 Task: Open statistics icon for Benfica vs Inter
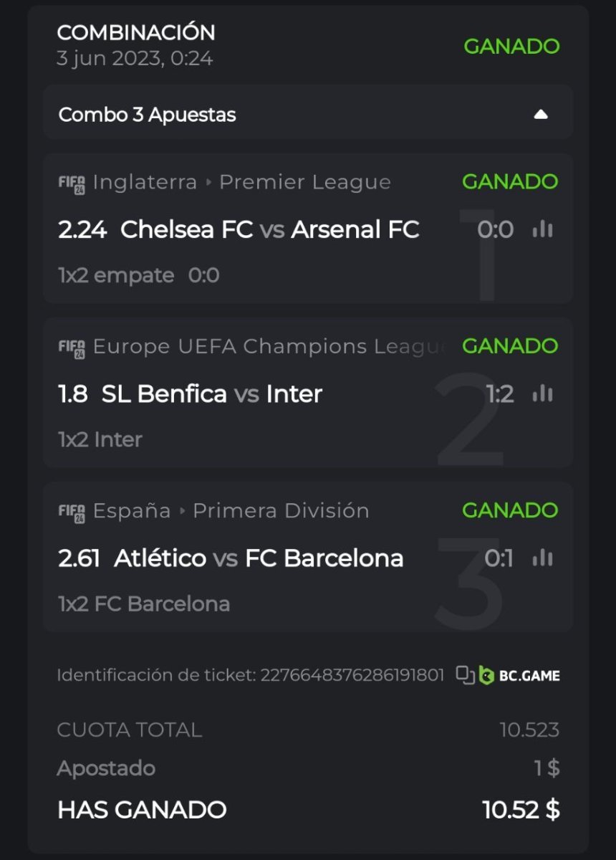pyautogui.click(x=543, y=393)
